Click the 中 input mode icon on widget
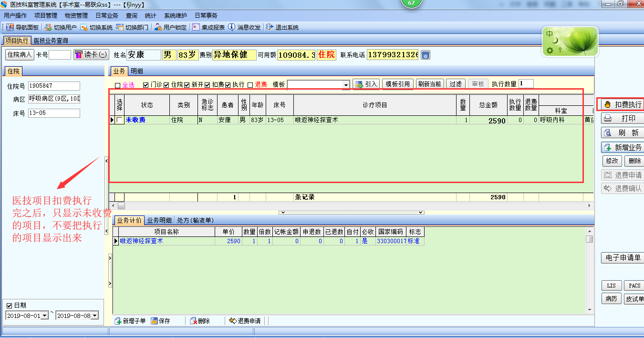This screenshot has width=644, height=338. pos(550,34)
